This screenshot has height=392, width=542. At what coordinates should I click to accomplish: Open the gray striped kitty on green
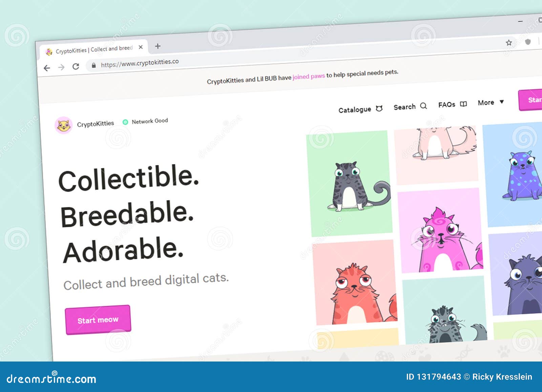pyautogui.click(x=350, y=183)
